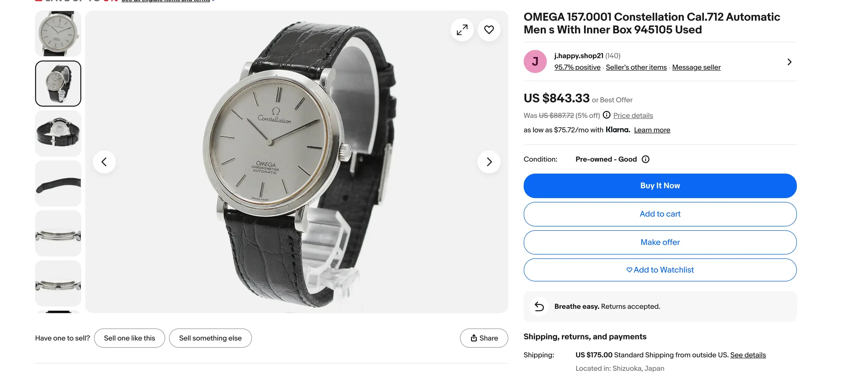Select the watch caseback thumbnail

(58, 133)
